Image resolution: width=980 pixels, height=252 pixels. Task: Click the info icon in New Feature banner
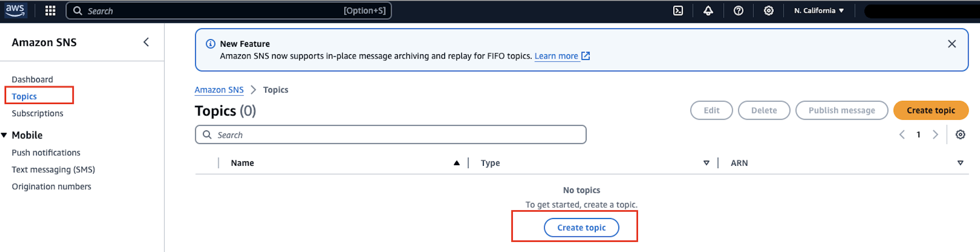click(211, 44)
